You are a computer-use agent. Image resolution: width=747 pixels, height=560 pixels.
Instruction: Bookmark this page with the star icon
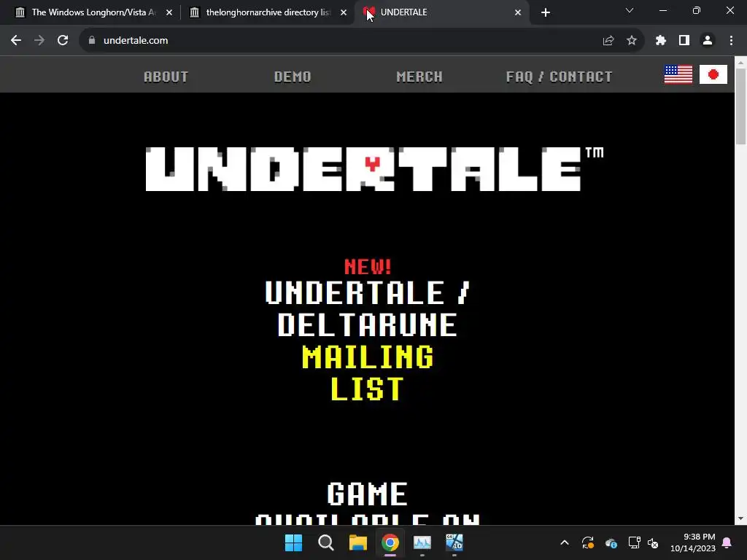point(632,41)
